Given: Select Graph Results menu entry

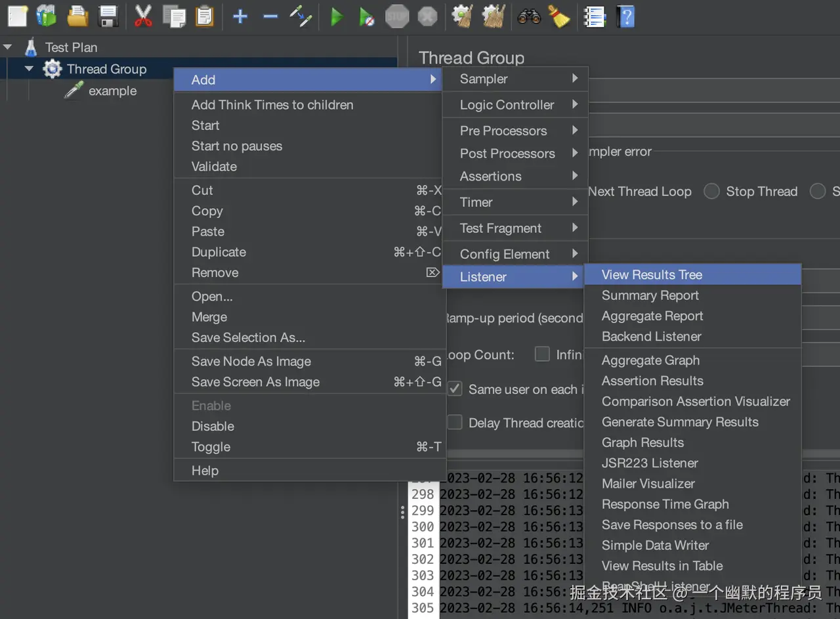Looking at the screenshot, I should coord(692,442).
